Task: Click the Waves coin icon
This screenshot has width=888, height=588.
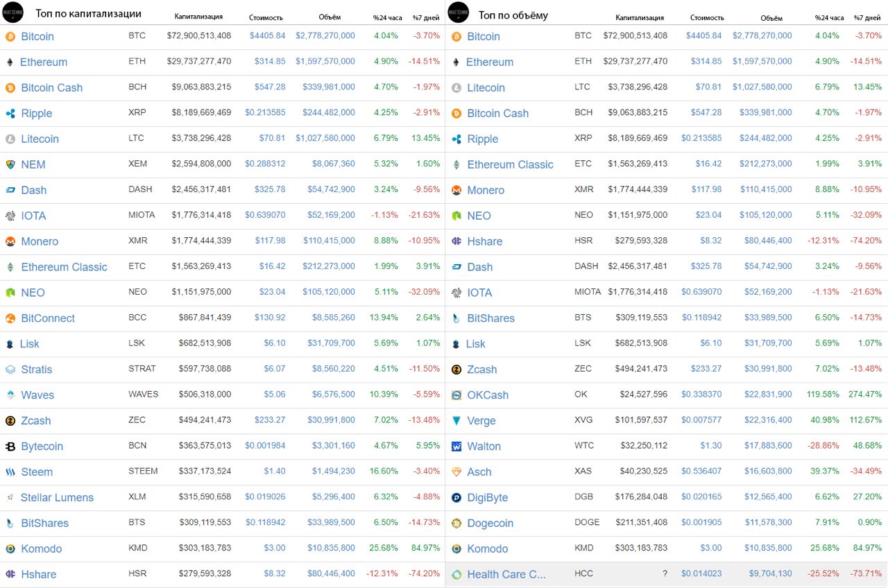Action: [10, 395]
